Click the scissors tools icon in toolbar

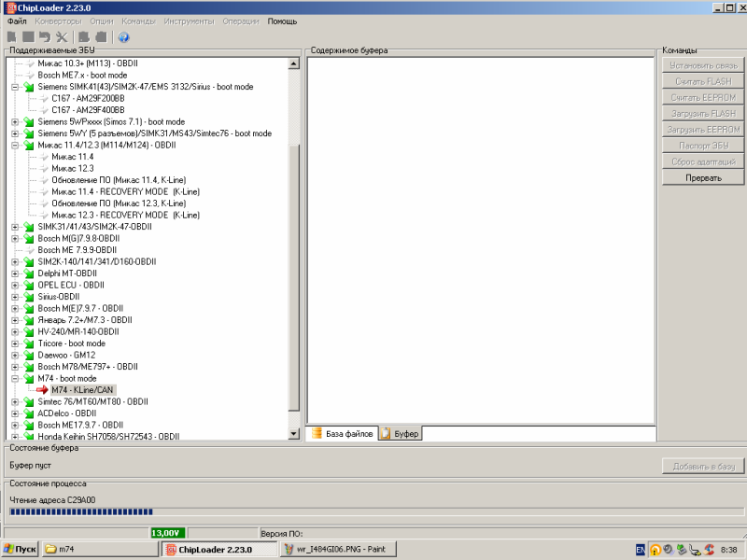tap(63, 37)
